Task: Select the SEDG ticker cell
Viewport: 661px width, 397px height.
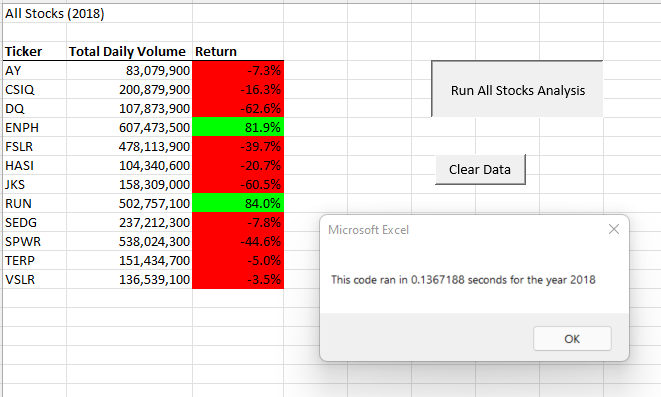Action: tap(35, 222)
